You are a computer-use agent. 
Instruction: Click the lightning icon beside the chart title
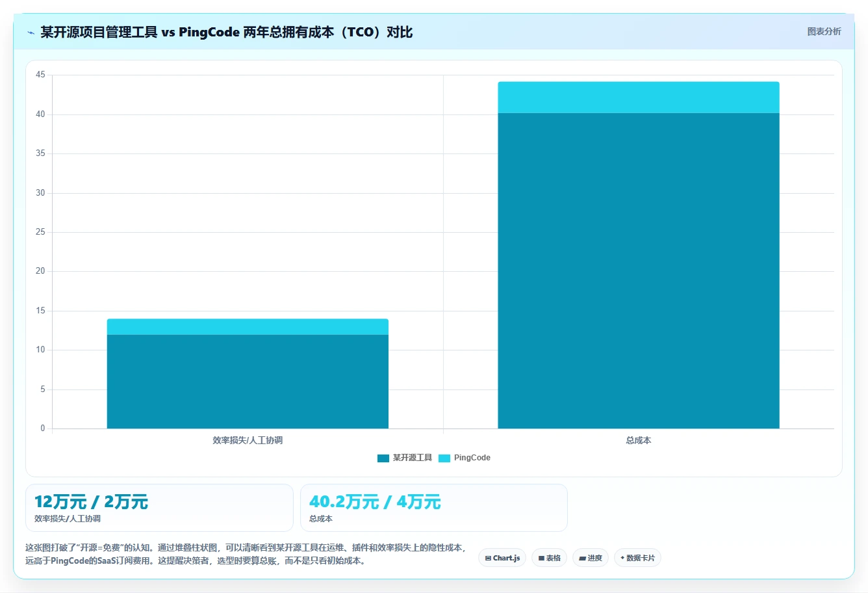click(31, 33)
